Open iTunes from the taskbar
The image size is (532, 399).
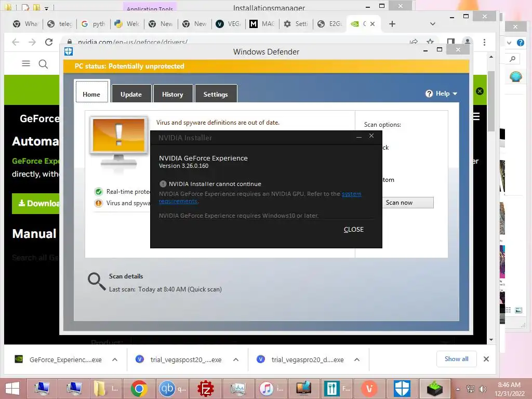(271, 389)
